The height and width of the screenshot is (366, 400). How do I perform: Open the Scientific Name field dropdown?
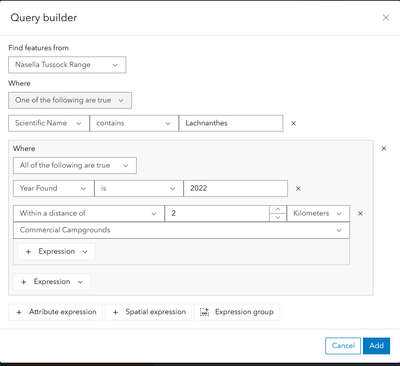(x=49, y=123)
